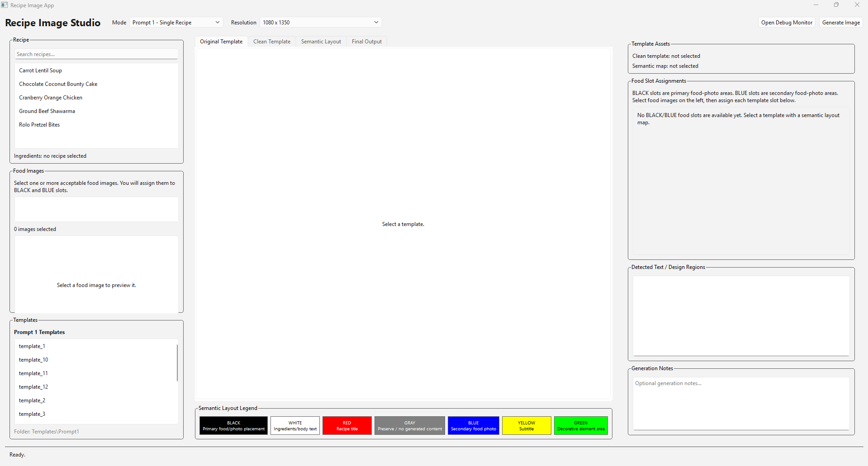The image size is (868, 466).
Task: Select the Rolo Pretzel Bites recipe
Action: 96,125
